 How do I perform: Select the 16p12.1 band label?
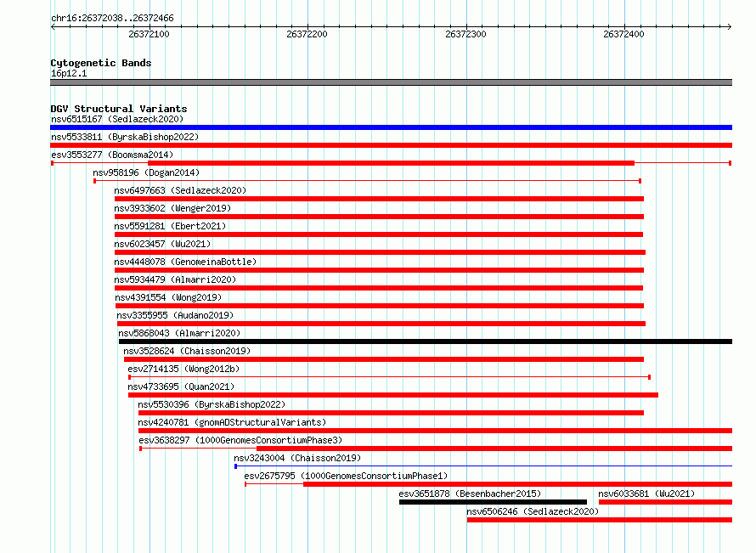pos(69,73)
